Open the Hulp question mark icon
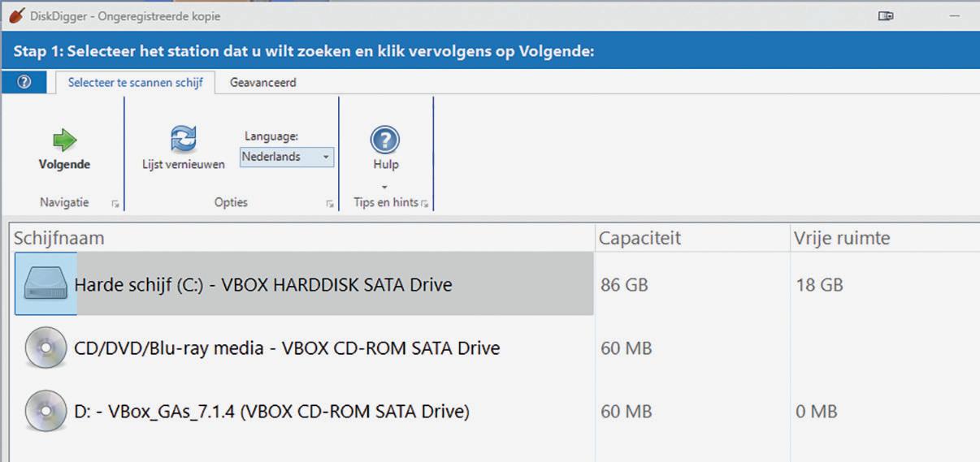 385,140
